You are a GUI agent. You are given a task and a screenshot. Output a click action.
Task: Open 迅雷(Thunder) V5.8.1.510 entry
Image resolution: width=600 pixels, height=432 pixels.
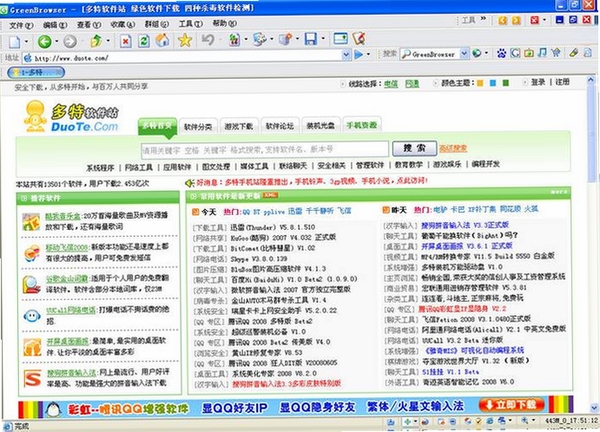coord(272,227)
